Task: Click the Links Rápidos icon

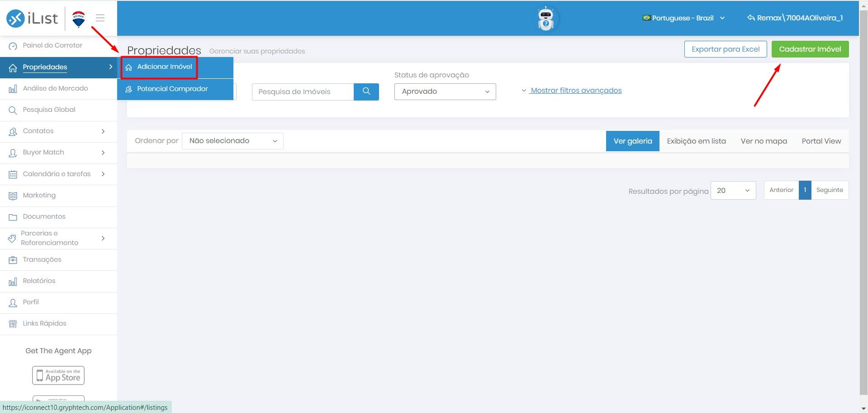Action: tap(13, 324)
